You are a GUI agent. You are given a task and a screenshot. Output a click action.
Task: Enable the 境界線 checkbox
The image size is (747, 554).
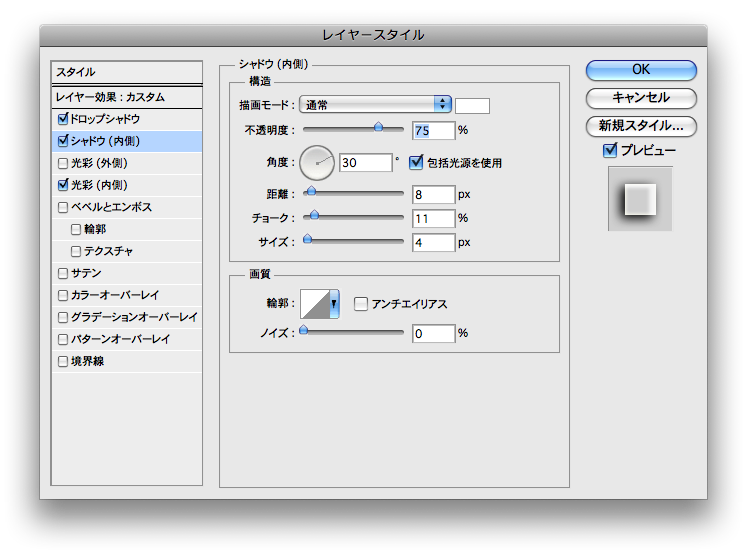(64, 361)
